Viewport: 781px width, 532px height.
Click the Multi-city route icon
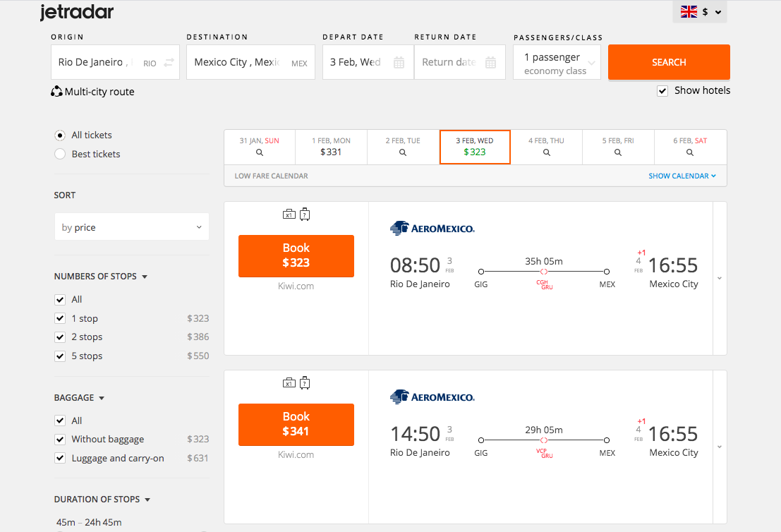click(x=57, y=92)
